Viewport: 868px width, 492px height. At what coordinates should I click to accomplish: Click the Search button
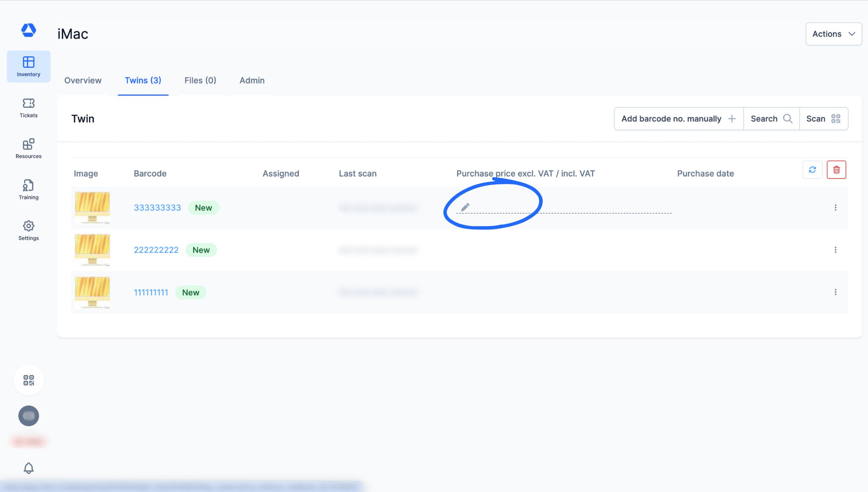click(x=771, y=119)
